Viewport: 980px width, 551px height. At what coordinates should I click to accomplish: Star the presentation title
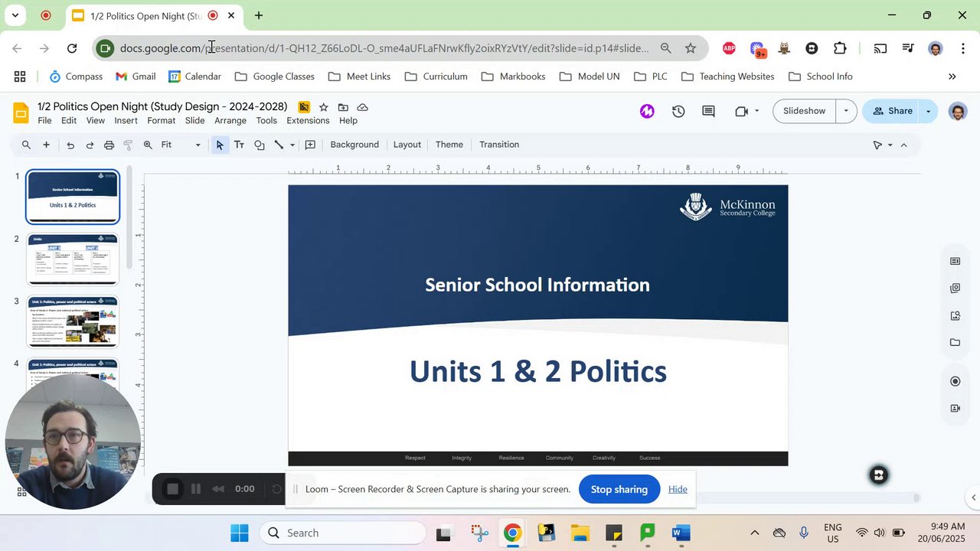(323, 107)
